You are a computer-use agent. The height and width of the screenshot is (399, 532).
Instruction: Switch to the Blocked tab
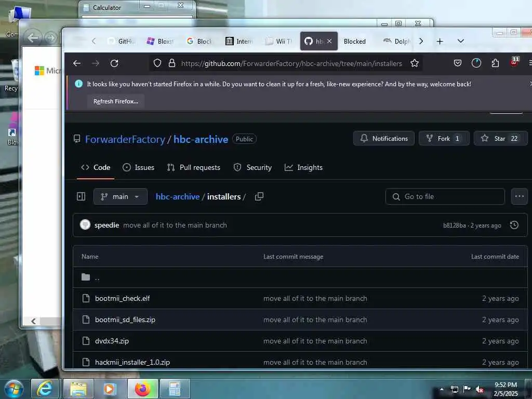pyautogui.click(x=355, y=42)
